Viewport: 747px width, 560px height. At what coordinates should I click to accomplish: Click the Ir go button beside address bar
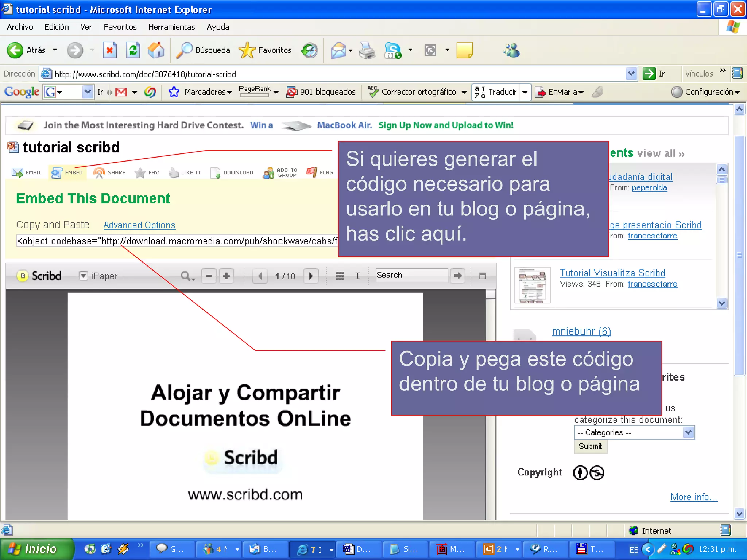[x=654, y=74]
